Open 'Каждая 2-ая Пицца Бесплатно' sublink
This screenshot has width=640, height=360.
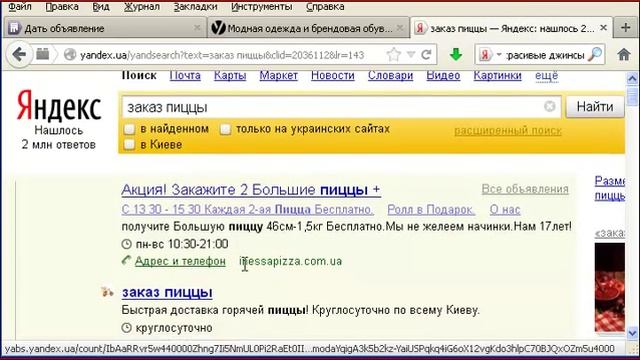click(247, 210)
